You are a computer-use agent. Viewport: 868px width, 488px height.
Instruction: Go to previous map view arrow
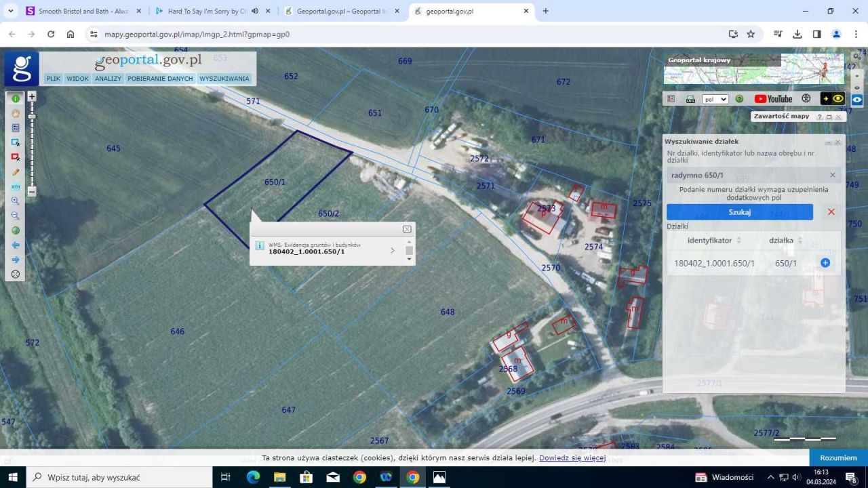(x=15, y=245)
